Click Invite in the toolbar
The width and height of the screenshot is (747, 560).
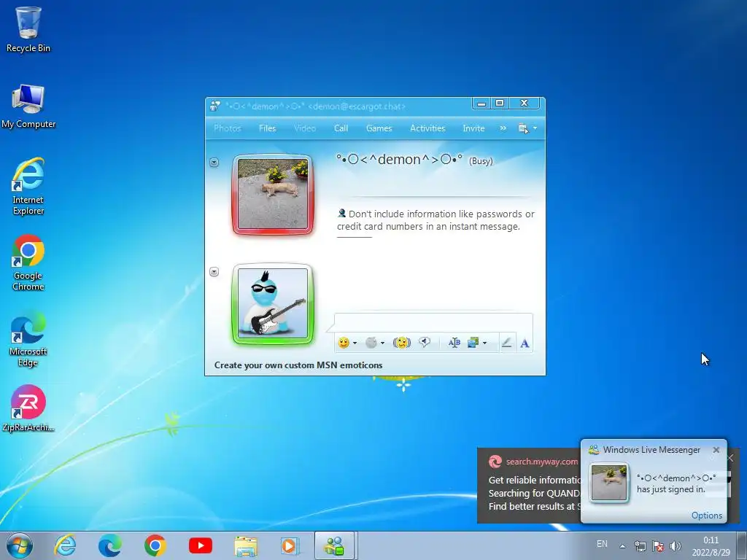click(473, 128)
